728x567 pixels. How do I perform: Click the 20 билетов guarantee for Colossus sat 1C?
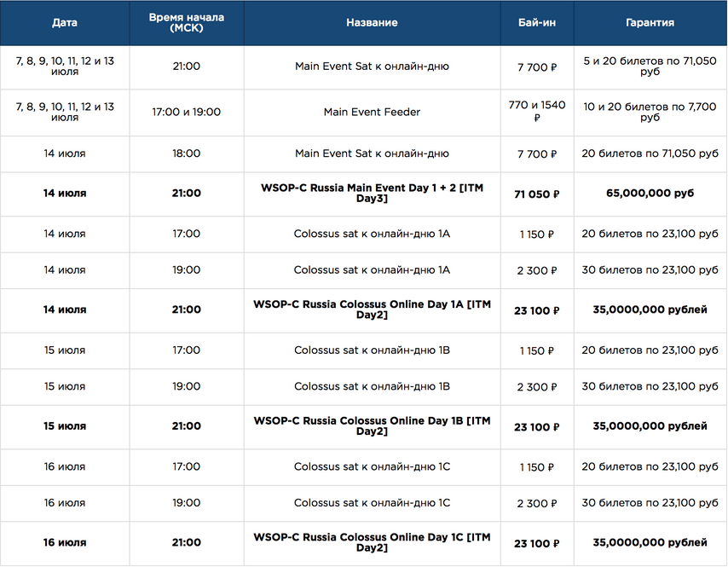pos(650,466)
